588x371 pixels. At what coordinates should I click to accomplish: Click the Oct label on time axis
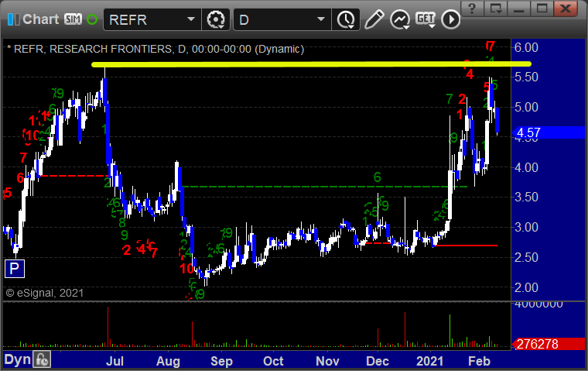[273, 361]
